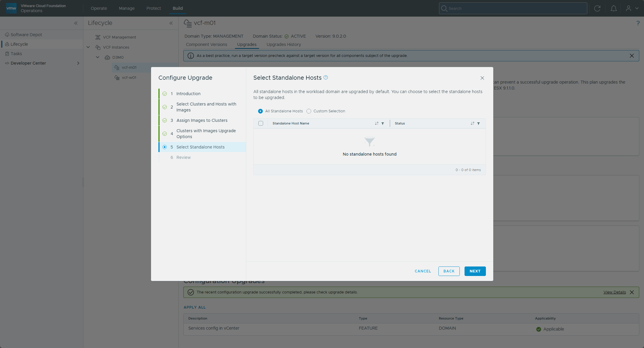The width and height of the screenshot is (644, 348).
Task: Select the All Standalone Hosts radio button
Action: pyautogui.click(x=260, y=111)
